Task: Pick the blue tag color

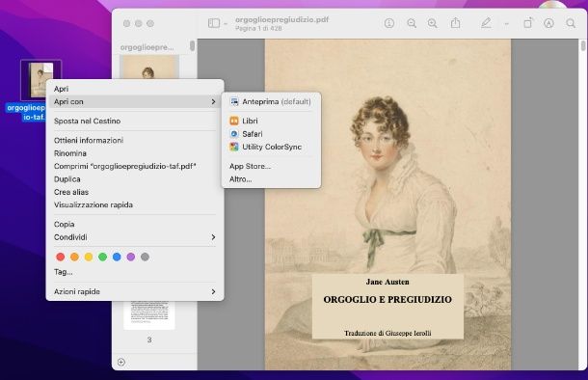Action: pyautogui.click(x=117, y=257)
